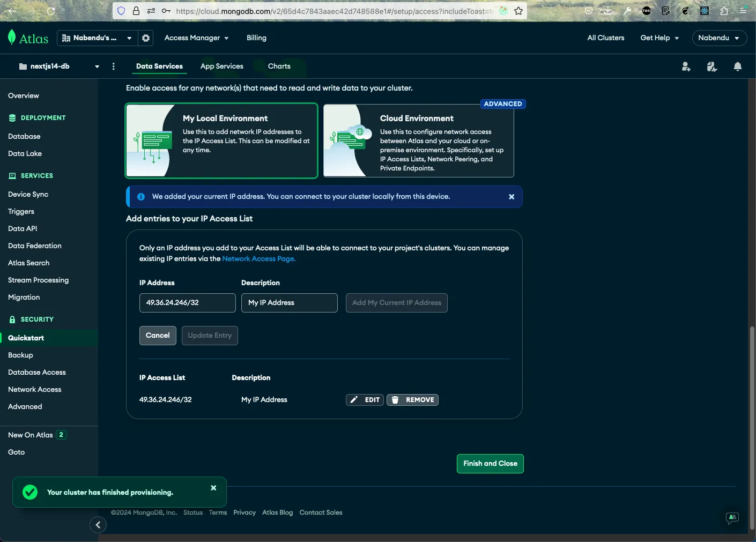Open the Access Manager dropdown
The height and width of the screenshot is (542, 756).
[196, 38]
